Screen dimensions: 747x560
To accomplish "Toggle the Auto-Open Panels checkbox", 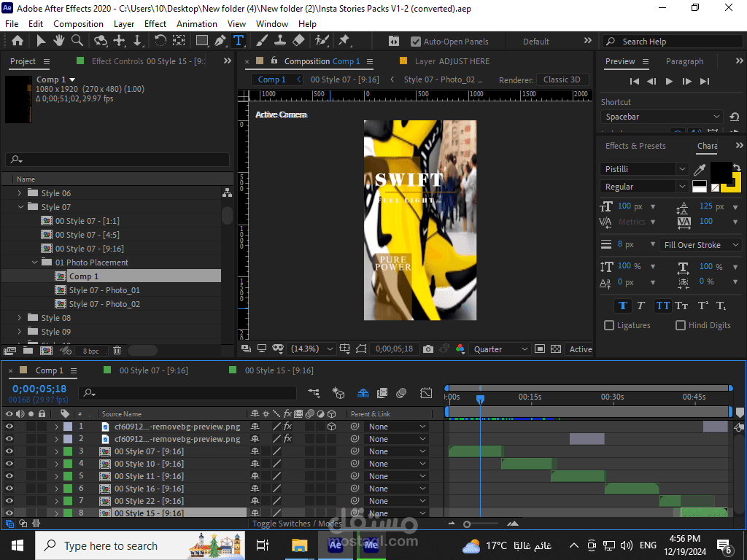I will [x=416, y=42].
